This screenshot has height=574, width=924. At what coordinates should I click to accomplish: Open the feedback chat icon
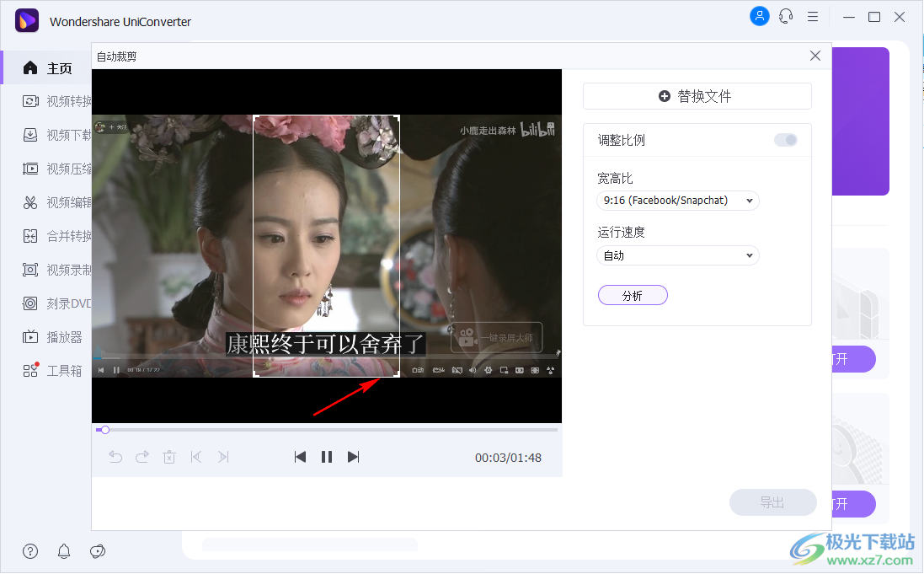[97, 551]
